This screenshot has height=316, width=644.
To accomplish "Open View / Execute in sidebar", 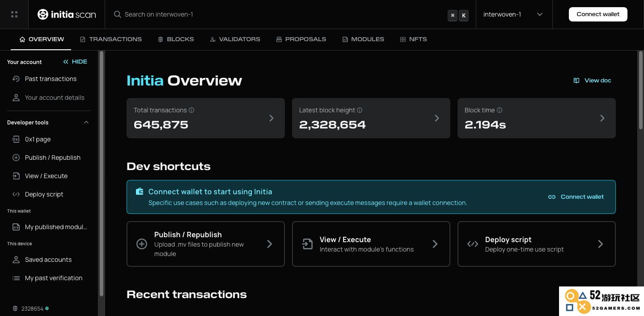I will point(49,176).
